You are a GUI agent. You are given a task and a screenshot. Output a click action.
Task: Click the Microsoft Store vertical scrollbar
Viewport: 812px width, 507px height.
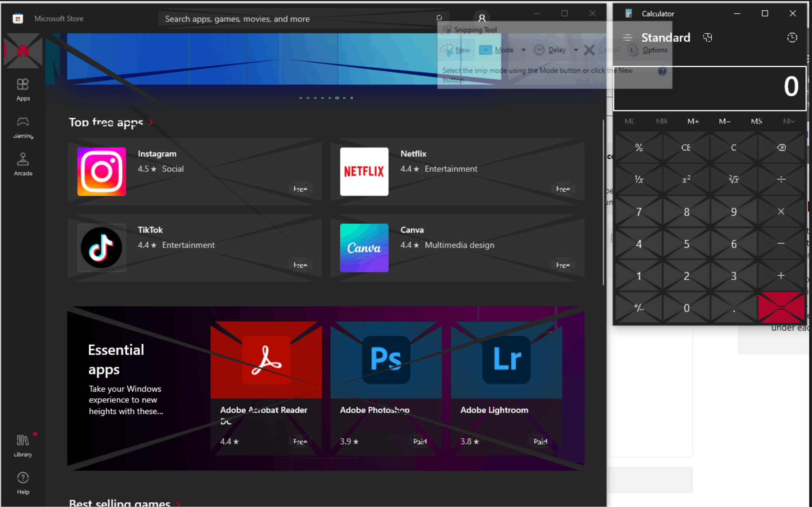[603, 202]
